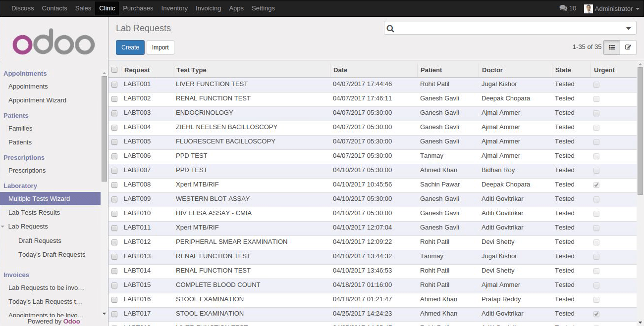Click the search magnifier icon
Image resolution: width=644 pixels, height=326 pixels.
coord(390,29)
